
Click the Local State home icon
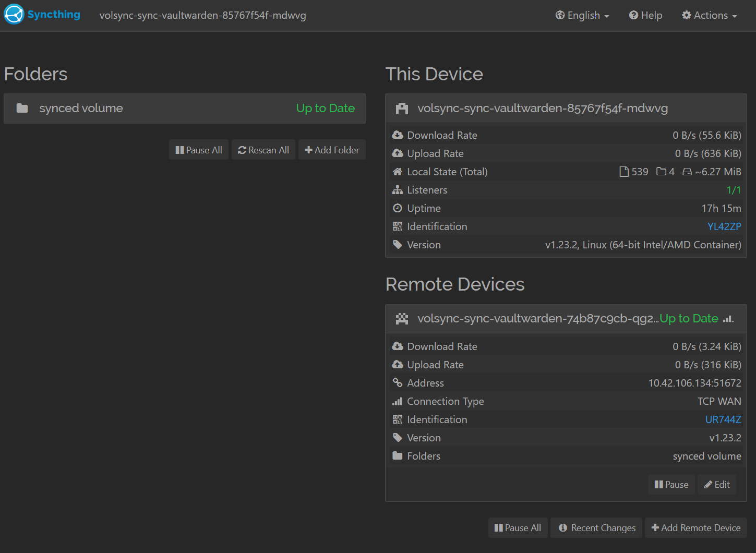coord(398,172)
